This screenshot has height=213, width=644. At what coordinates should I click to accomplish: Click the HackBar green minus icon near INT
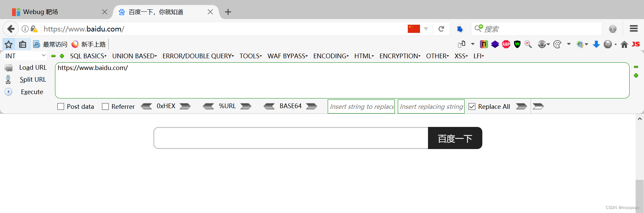click(x=53, y=56)
